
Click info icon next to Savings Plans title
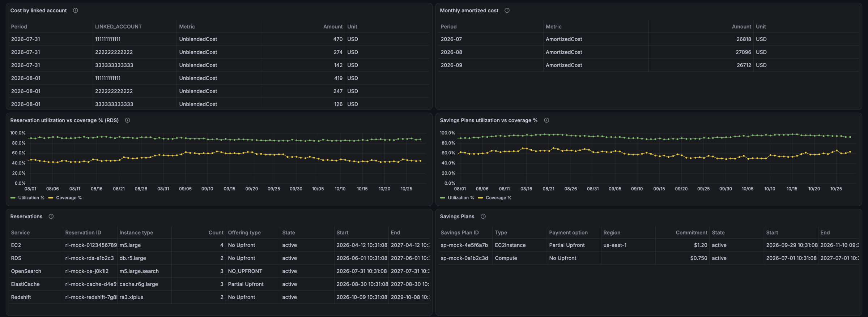pos(483,217)
